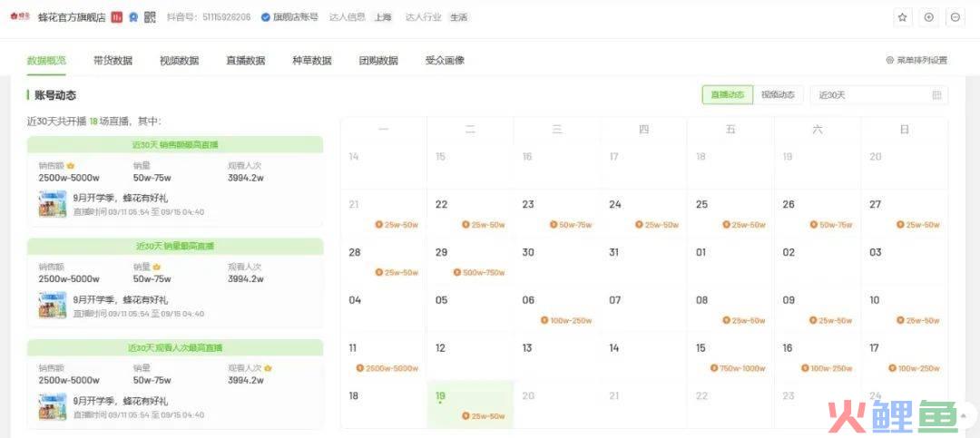This screenshot has height=438, width=980.
Task: Switch to the 带货数据 tab
Action: tap(113, 61)
